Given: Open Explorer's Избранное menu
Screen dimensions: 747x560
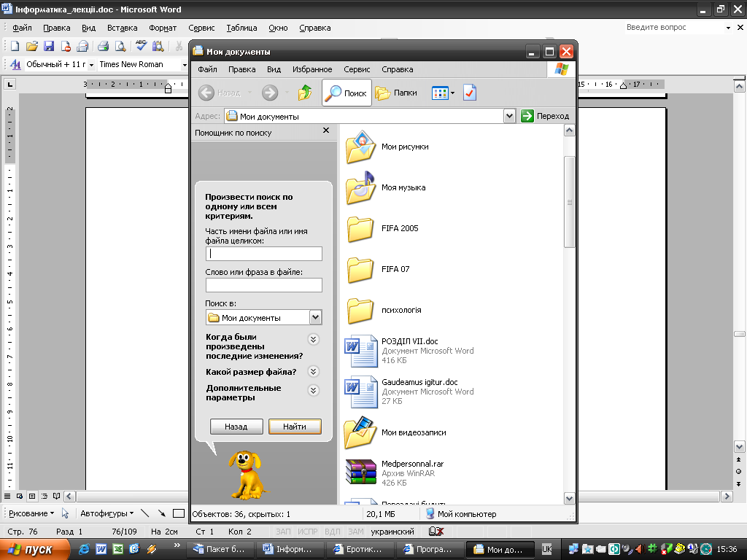Looking at the screenshot, I should pos(312,69).
